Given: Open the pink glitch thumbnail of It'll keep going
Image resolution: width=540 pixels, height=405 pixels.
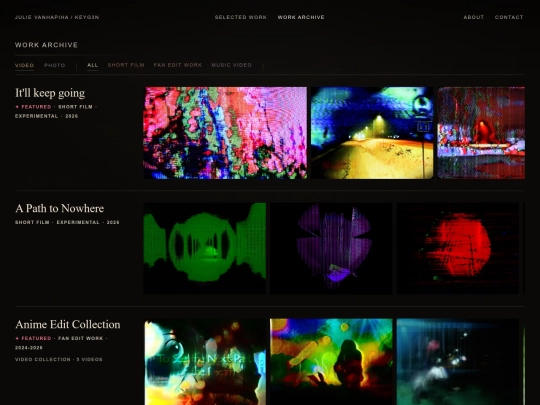Looking at the screenshot, I should click(225, 133).
